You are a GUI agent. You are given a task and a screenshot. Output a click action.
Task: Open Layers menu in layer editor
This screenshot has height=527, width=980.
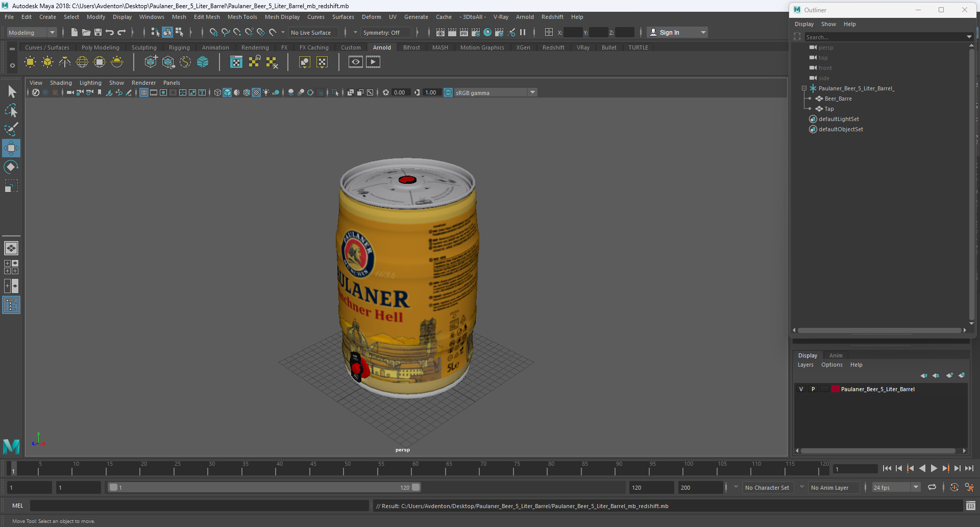coord(805,365)
